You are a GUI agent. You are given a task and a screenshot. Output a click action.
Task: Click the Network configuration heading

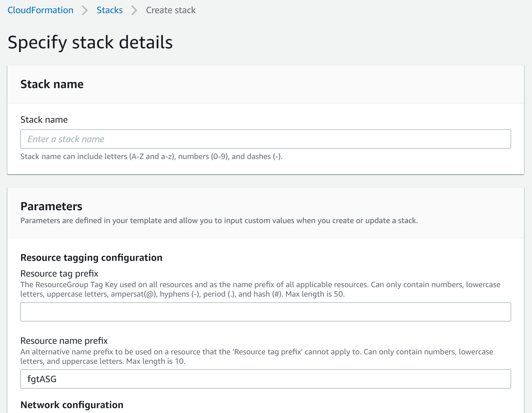click(x=72, y=405)
